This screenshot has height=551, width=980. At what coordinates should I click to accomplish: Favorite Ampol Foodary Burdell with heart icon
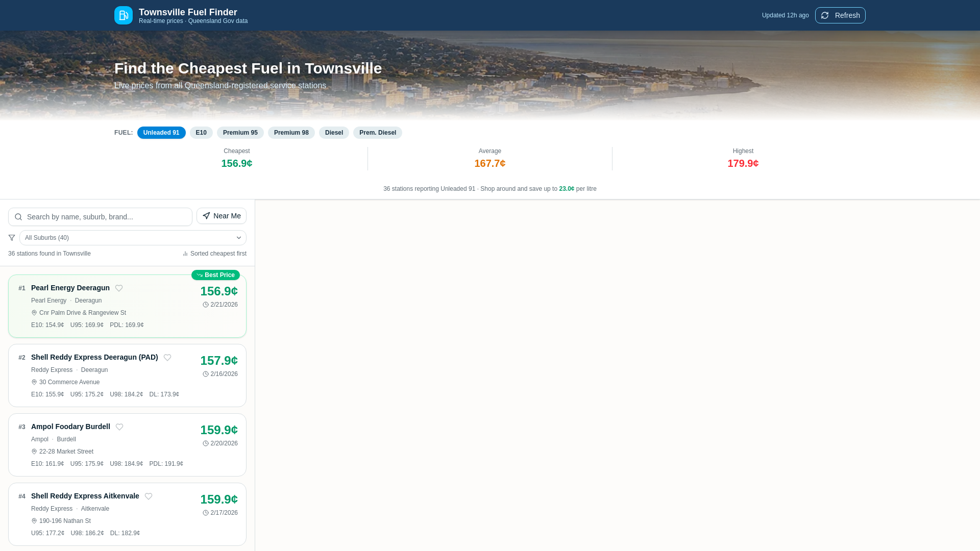pyautogui.click(x=119, y=427)
